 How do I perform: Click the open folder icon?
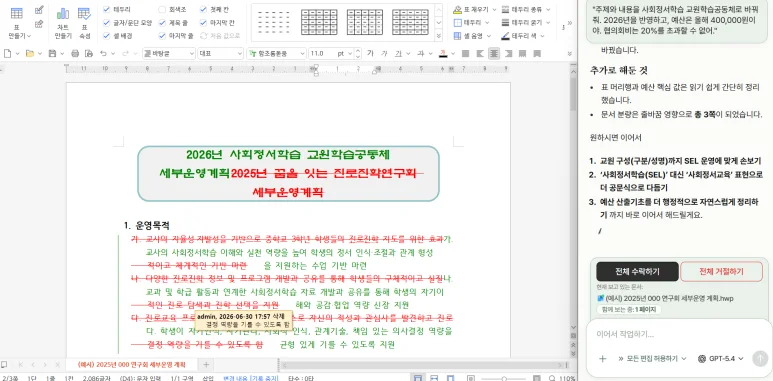point(30,53)
